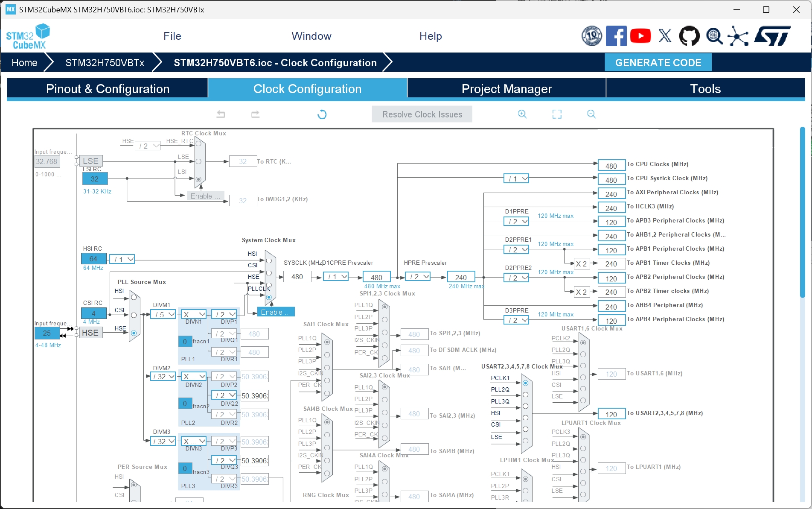Open the D3PPRE /2 dropdown
This screenshot has width=812, height=509.
click(516, 320)
